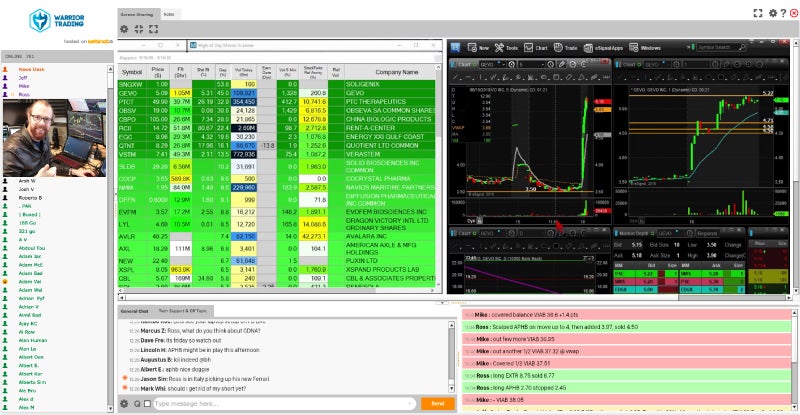Screen dimensions: 800x415
Task: Switch to the Notes tab
Action: (169, 14)
